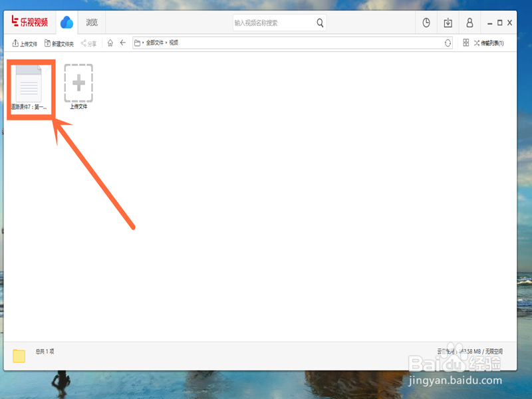Click the back arrow icon
The image size is (532, 399).
point(123,43)
